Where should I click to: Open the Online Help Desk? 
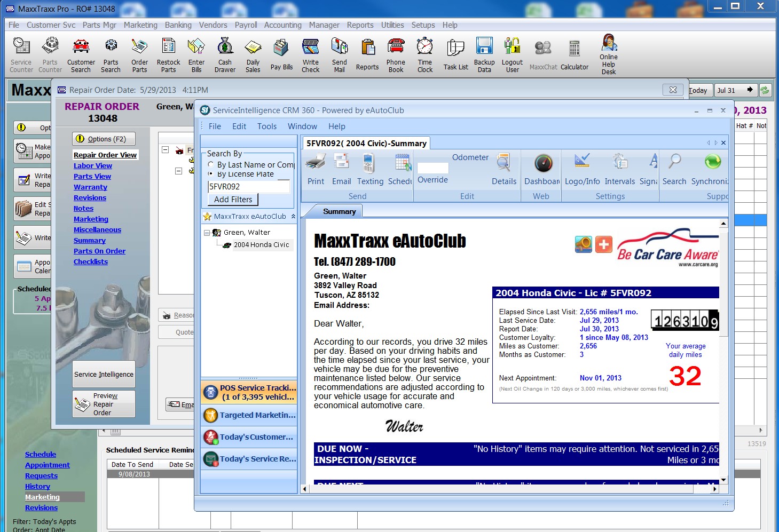tap(609, 54)
